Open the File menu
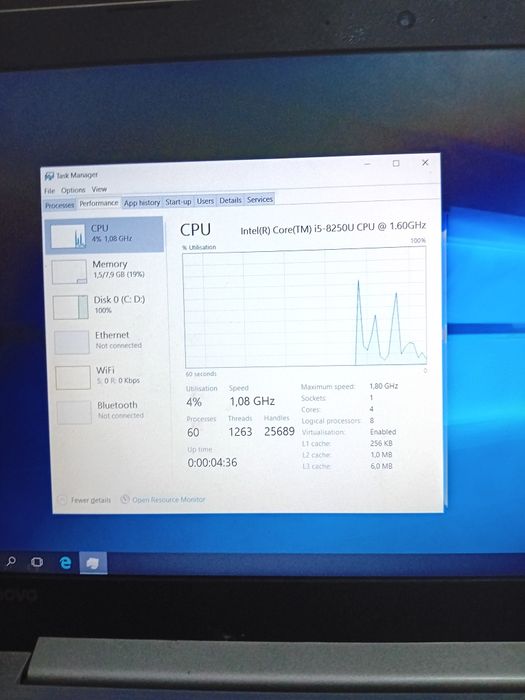Viewport: 525px width, 700px height. 49,191
